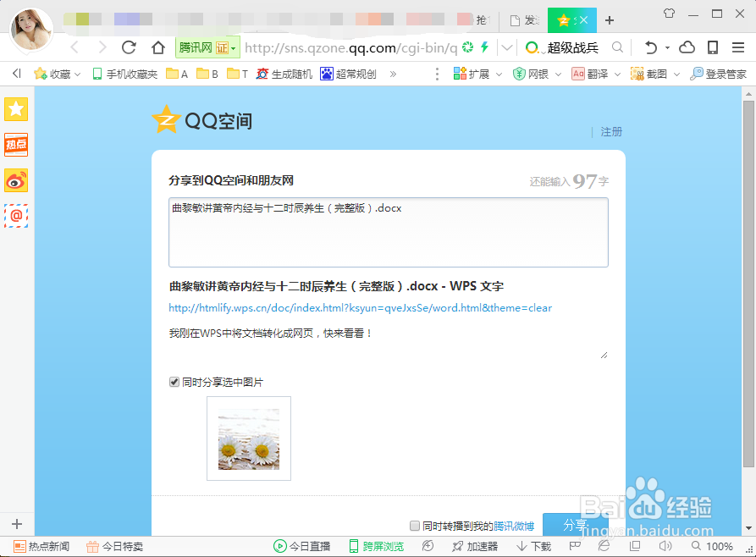The width and height of the screenshot is (756, 557).
Task: Open 超常规创 bookmark
Action: pyautogui.click(x=348, y=74)
